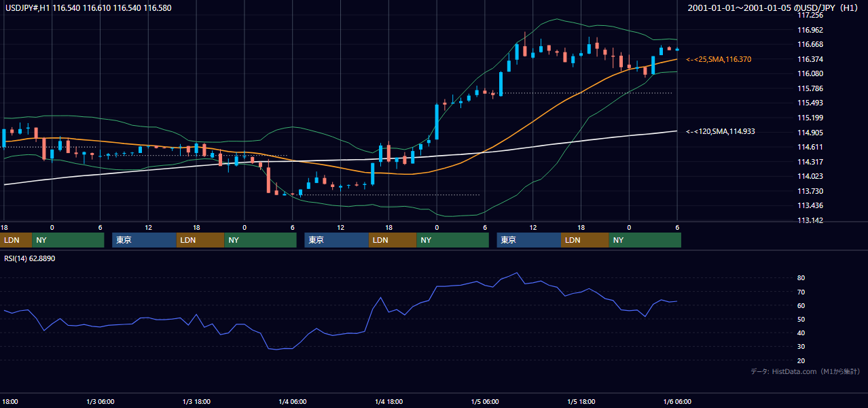Click the 1/6 06:00 time axis label

677,401
